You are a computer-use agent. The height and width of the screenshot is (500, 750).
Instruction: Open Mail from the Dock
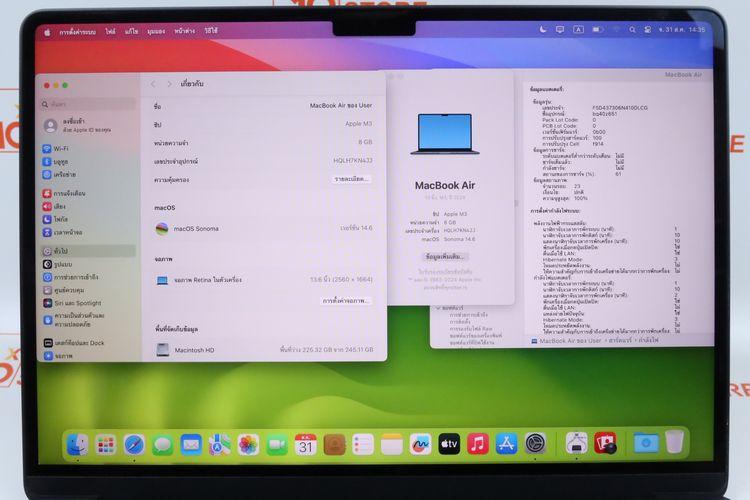point(191,444)
